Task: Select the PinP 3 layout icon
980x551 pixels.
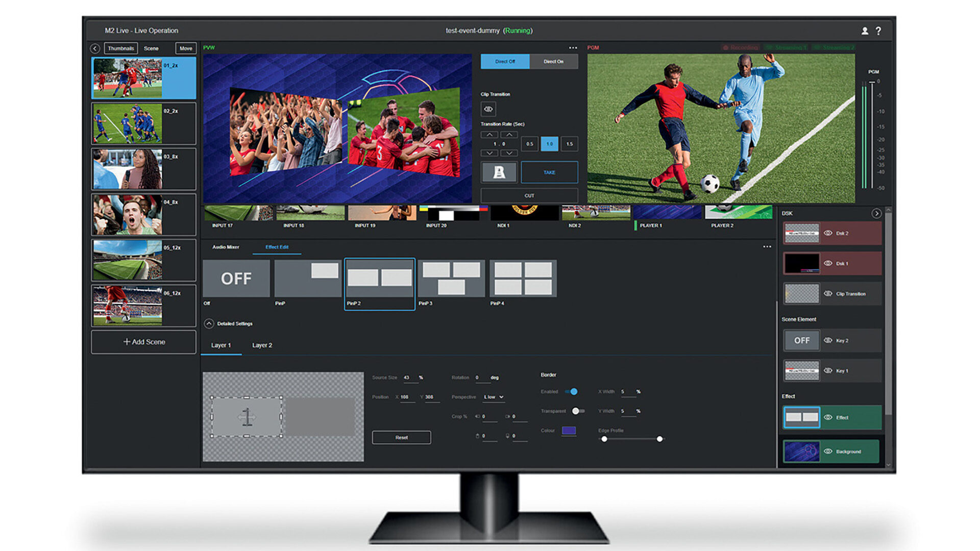Action: pyautogui.click(x=451, y=279)
